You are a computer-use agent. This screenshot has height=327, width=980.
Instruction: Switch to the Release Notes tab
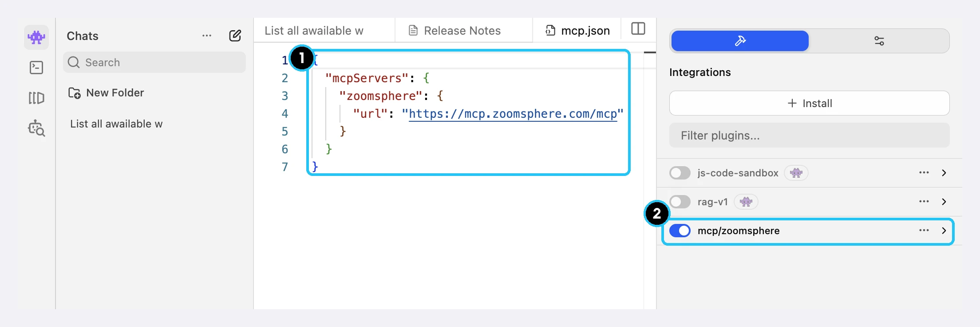point(463,30)
